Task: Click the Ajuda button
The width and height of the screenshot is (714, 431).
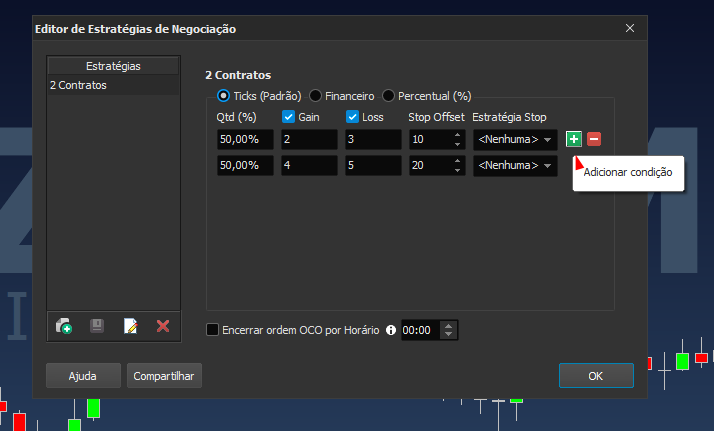Action: 83,376
